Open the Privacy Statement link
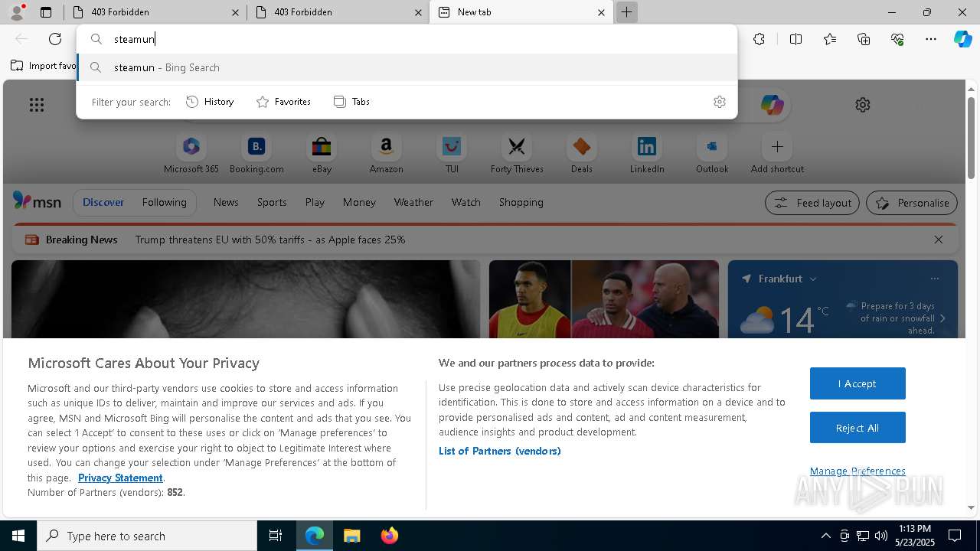This screenshot has height=551, width=980. pyautogui.click(x=120, y=478)
